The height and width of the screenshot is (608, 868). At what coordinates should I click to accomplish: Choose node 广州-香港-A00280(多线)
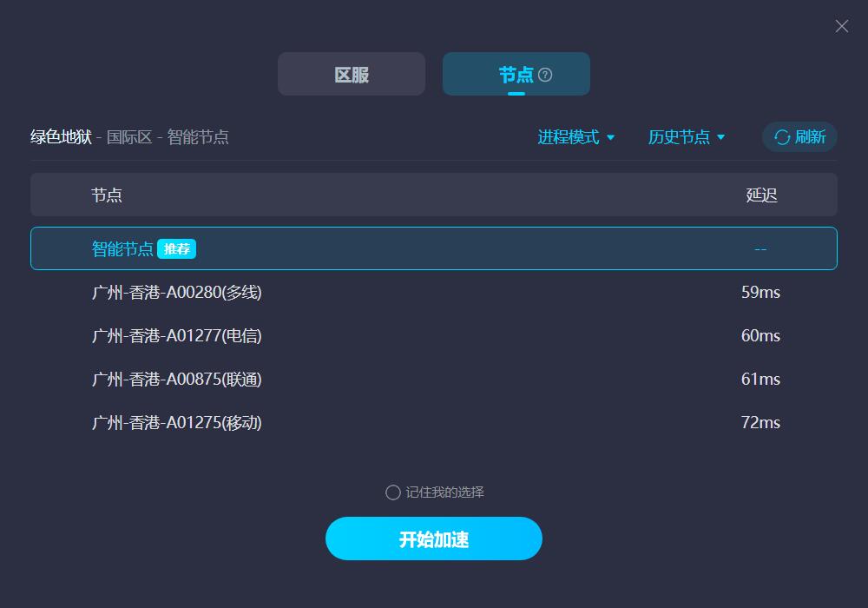433,292
